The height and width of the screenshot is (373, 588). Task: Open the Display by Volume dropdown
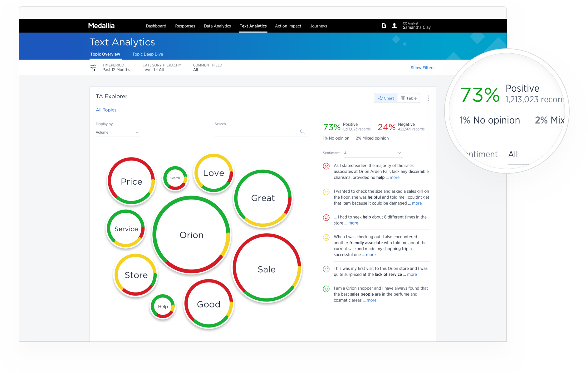[118, 132]
